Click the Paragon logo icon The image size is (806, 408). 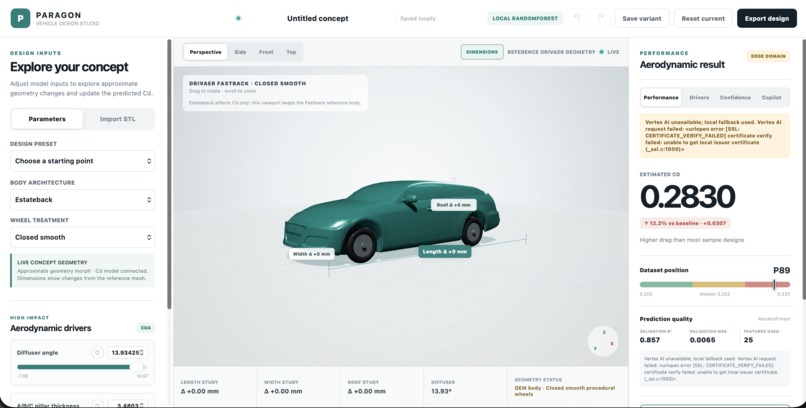[x=21, y=18]
